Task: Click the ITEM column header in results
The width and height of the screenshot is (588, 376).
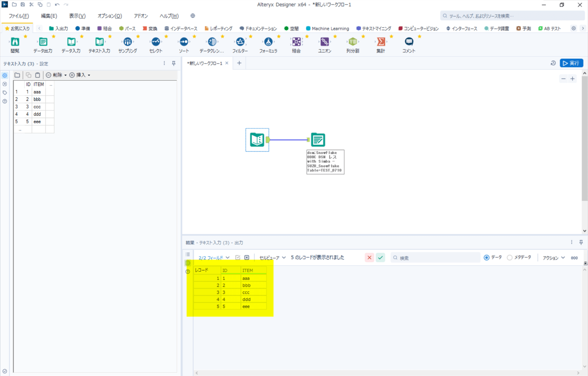Action: pyautogui.click(x=253, y=270)
